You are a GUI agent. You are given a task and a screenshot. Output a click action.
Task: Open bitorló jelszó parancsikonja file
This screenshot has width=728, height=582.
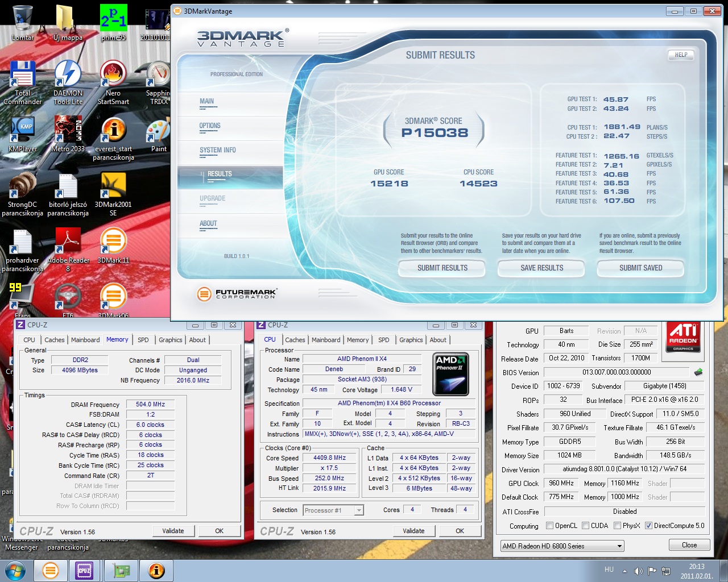click(x=68, y=195)
